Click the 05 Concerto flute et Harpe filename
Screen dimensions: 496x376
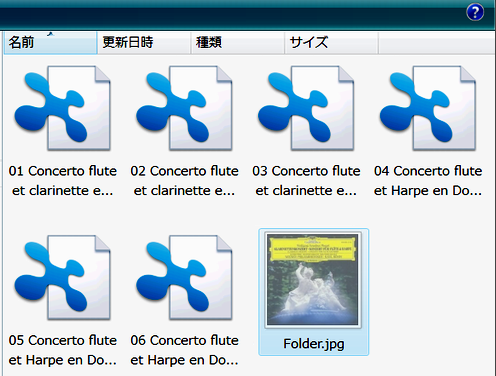click(63, 350)
